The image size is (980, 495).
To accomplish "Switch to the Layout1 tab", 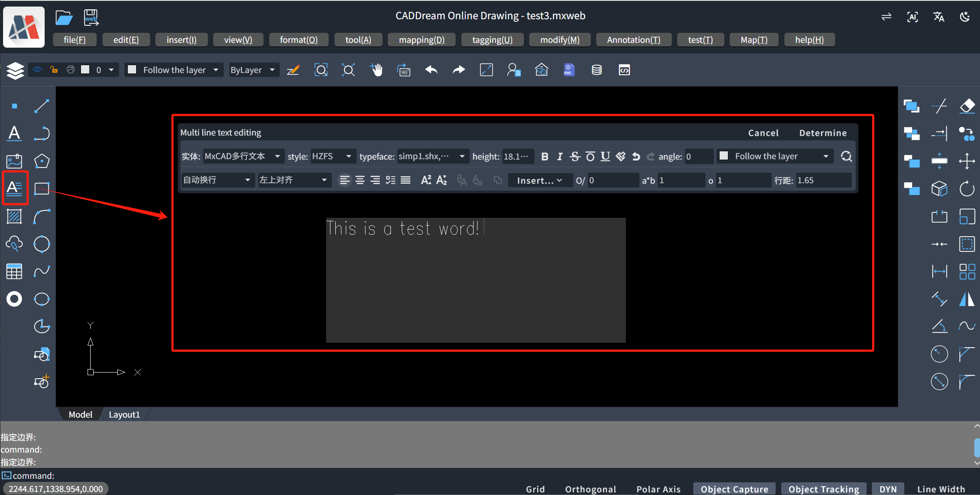I will tap(124, 415).
